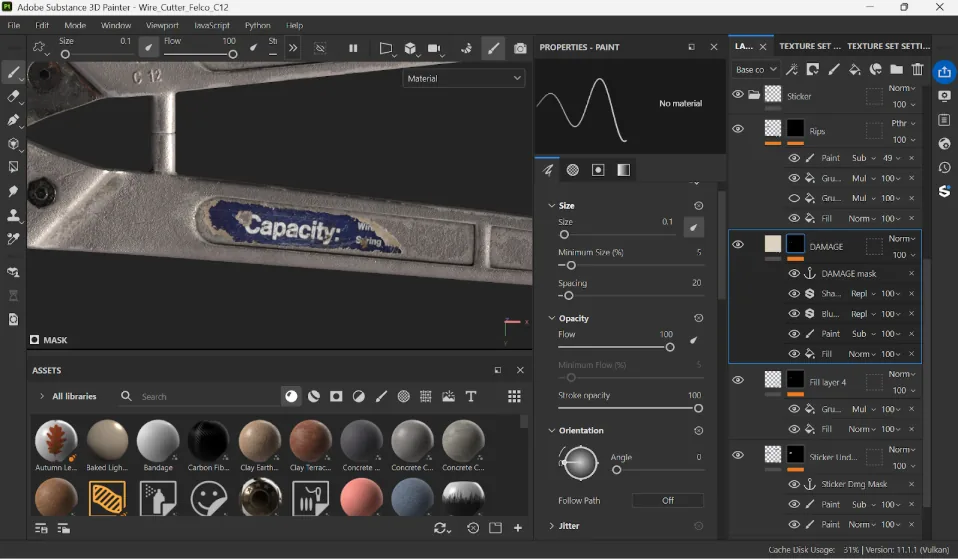Add a paint layer using the brush icon
Screen dimensions: 958x560
[x=833, y=69]
